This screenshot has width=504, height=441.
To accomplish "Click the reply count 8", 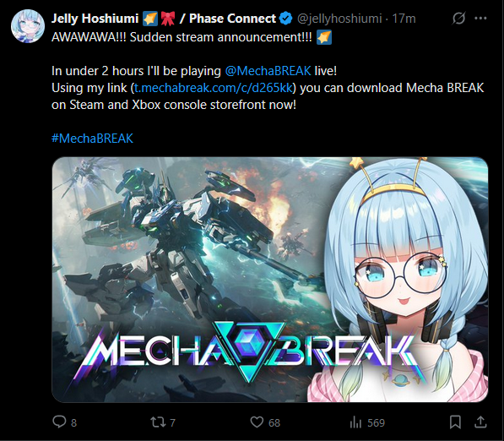I will tap(74, 422).
